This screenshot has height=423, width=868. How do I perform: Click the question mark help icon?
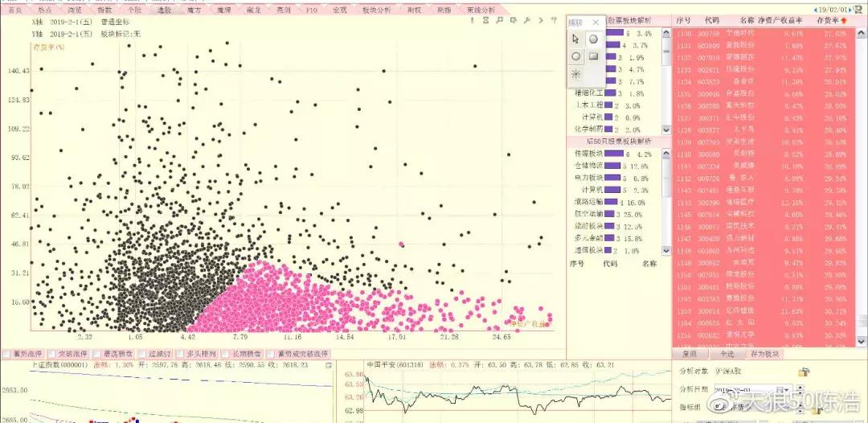(x=554, y=20)
